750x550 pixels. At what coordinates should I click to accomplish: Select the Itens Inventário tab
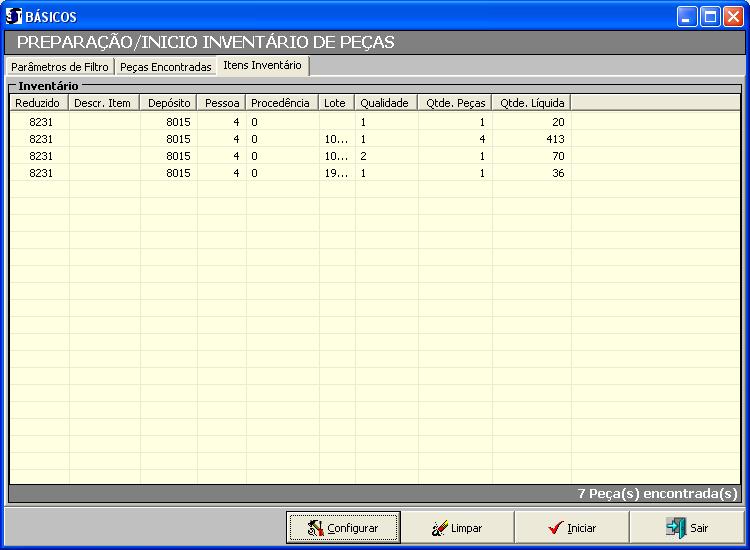(x=262, y=66)
